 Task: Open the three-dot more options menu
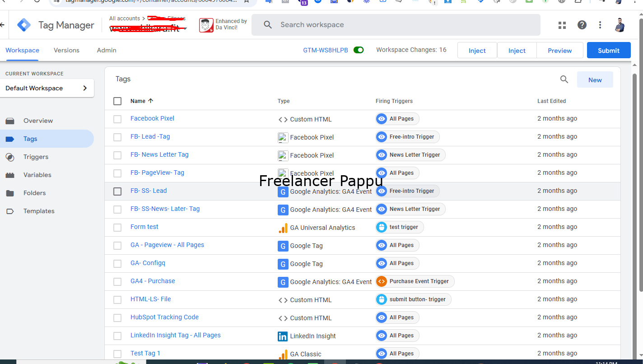pyautogui.click(x=600, y=25)
